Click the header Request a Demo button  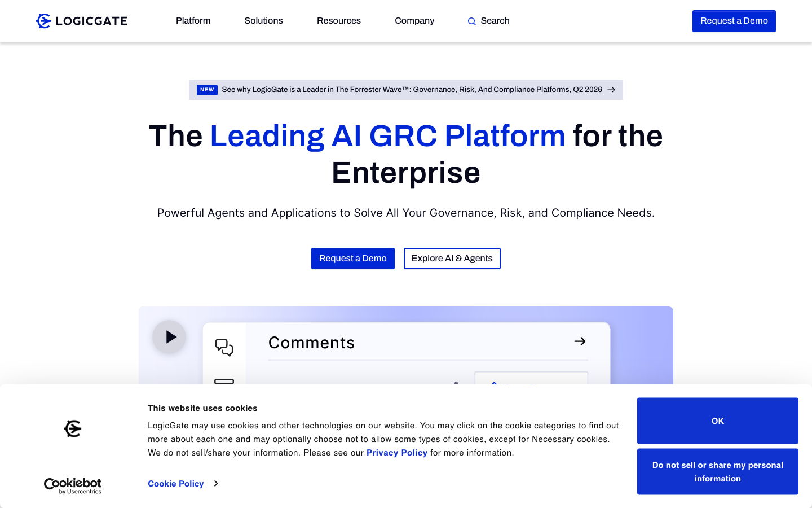coord(734,21)
